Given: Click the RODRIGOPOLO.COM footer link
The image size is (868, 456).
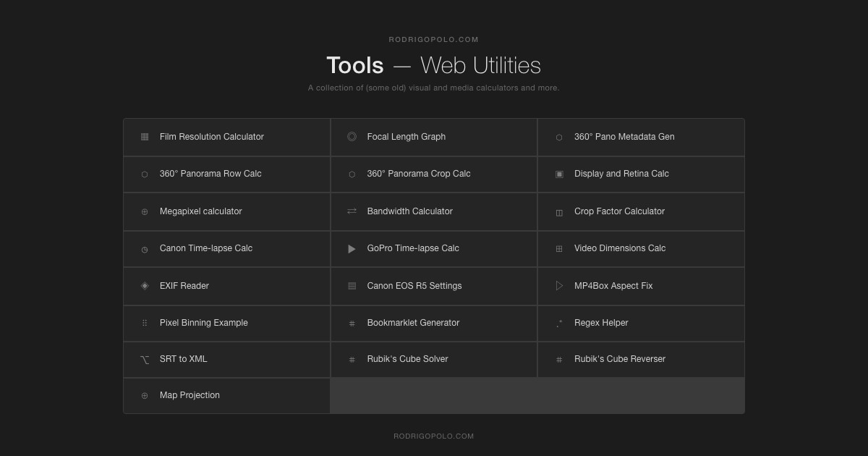Looking at the screenshot, I should tap(434, 436).
